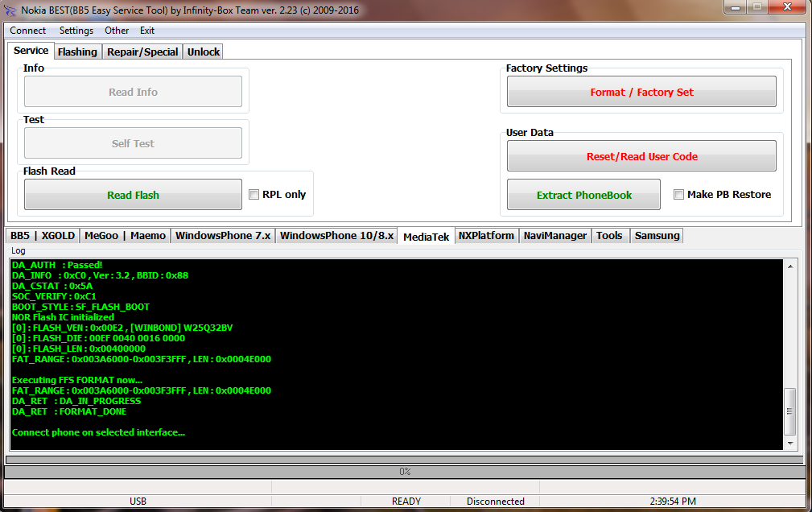The image size is (812, 512).
Task: Open the Unlock tab
Action: click(x=204, y=52)
